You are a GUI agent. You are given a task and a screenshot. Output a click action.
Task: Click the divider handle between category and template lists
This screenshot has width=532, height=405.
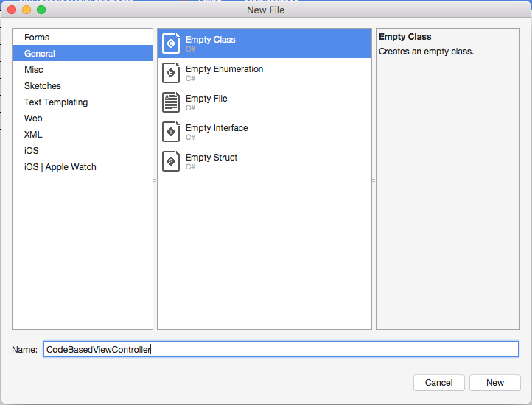coord(155,179)
